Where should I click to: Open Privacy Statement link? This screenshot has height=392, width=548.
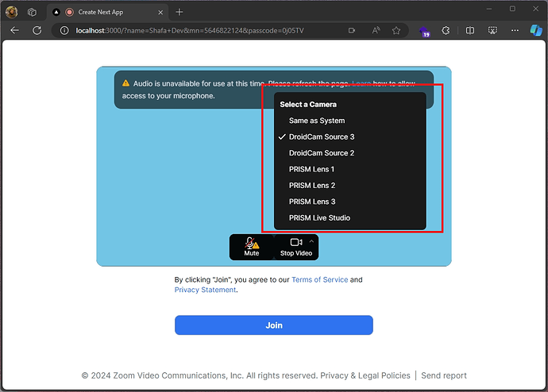point(205,290)
